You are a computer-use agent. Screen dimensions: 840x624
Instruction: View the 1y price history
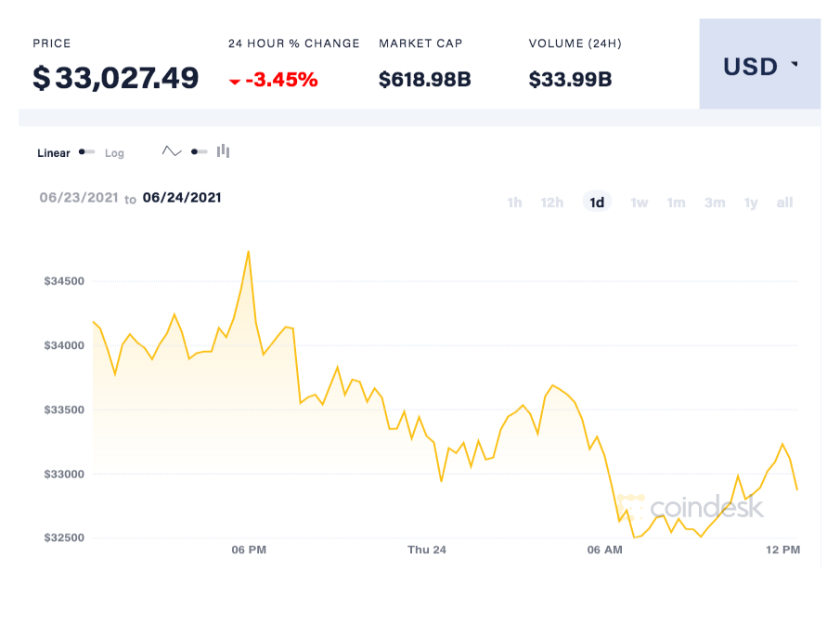751,202
